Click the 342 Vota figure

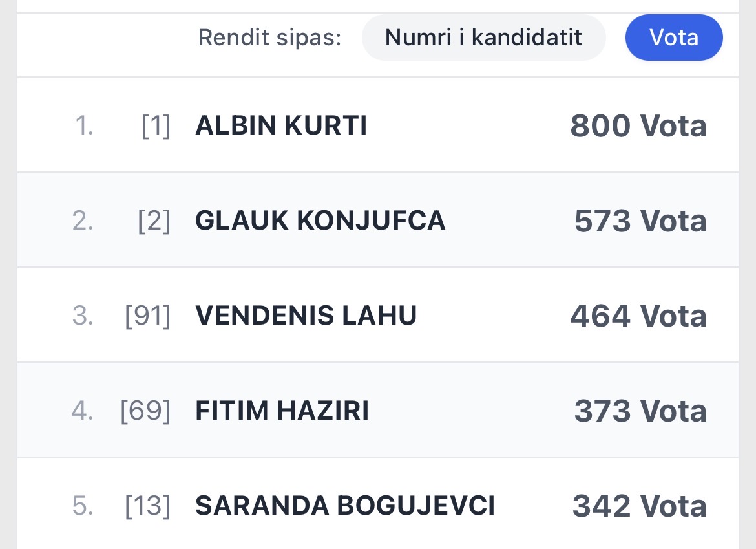[x=639, y=506]
